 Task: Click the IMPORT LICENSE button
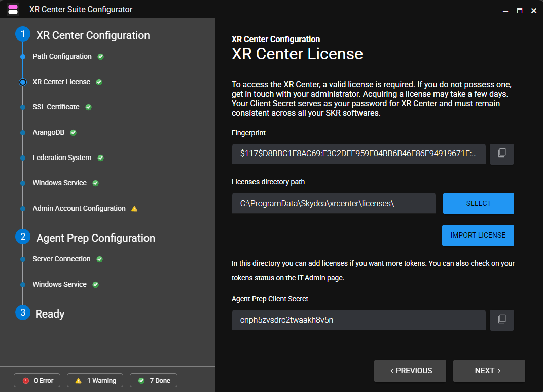(478, 236)
